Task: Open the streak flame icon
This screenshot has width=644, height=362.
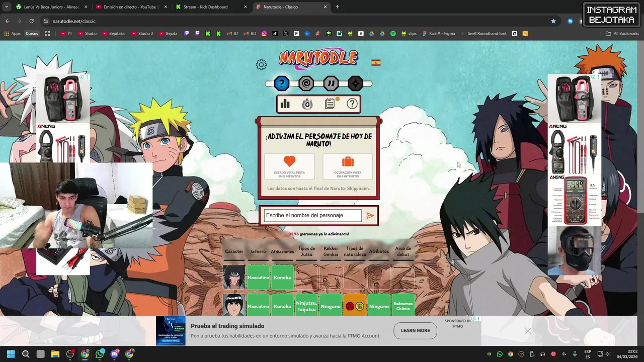Action: [307, 104]
